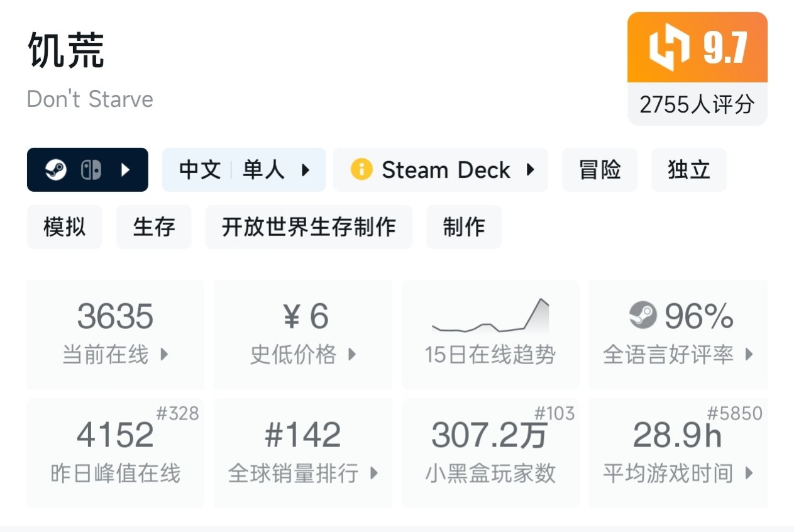Open 当前在线 current players details

(x=116, y=334)
